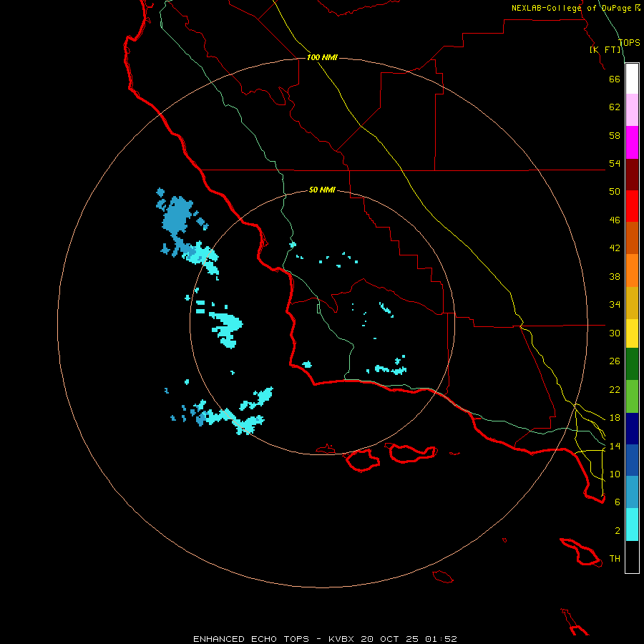Click the "54" scale value

click(x=615, y=163)
